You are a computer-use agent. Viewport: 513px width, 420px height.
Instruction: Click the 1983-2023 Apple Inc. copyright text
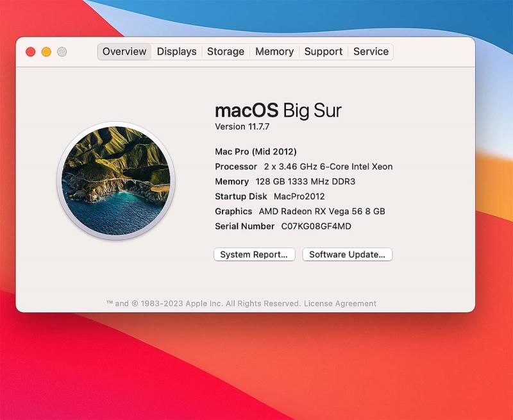[x=203, y=303]
